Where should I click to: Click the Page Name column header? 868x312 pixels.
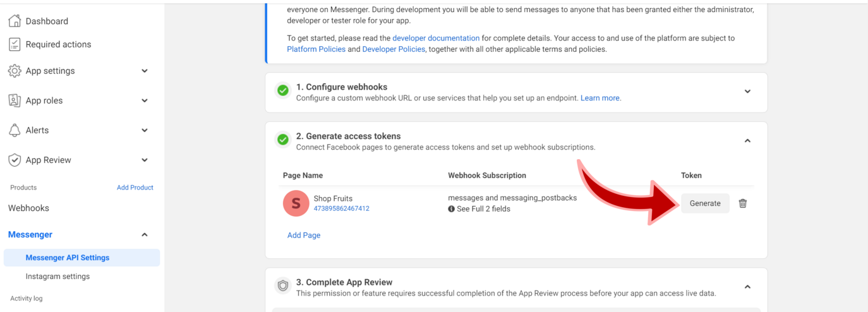pyautogui.click(x=303, y=176)
